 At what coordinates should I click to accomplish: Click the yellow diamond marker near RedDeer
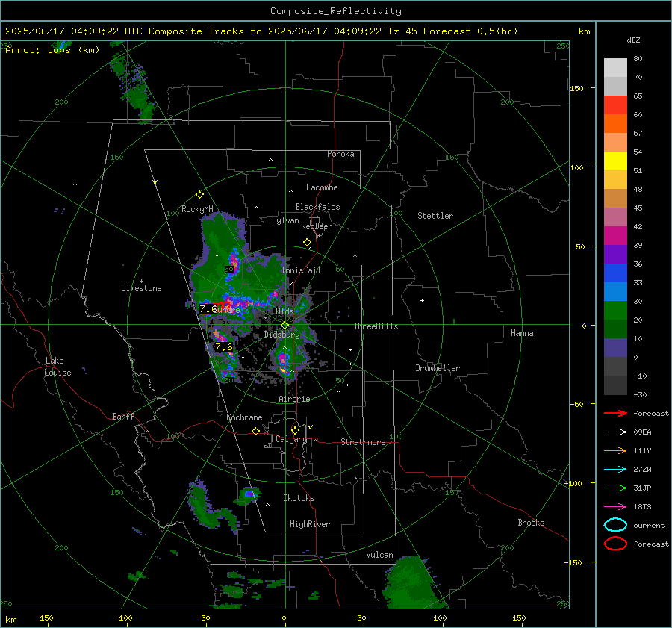[x=307, y=243]
